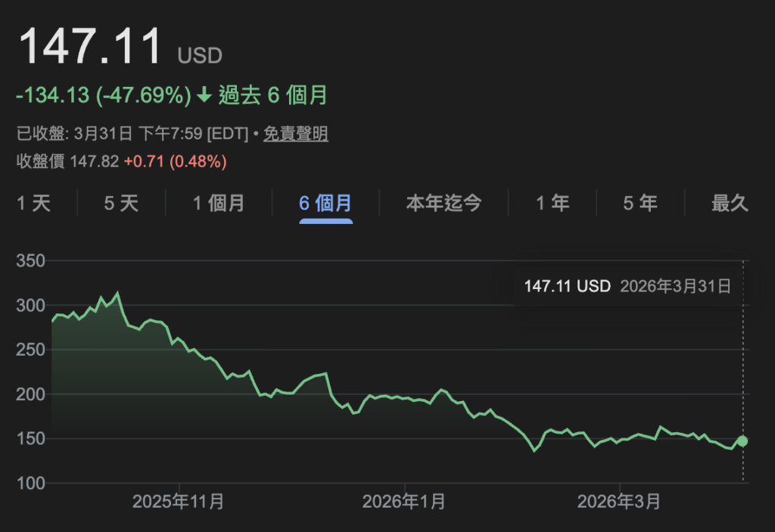The height and width of the screenshot is (532, 775).
Task: Reselect the active 6 個月 tab
Action: [x=325, y=203]
